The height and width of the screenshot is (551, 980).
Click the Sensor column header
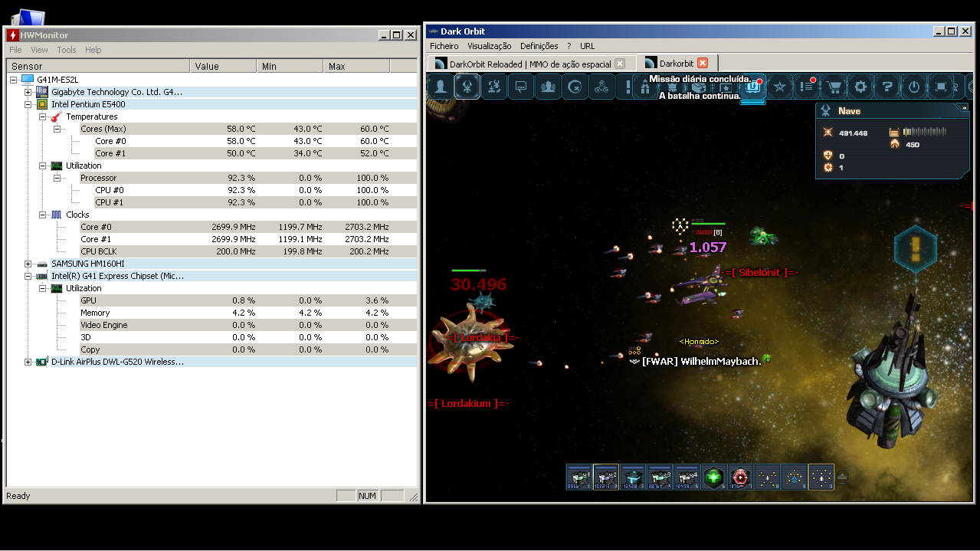[x=98, y=67]
